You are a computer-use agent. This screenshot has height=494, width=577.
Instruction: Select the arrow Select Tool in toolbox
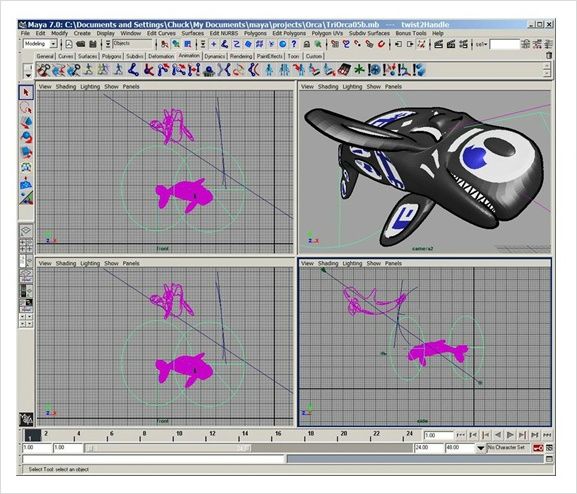click(26, 92)
